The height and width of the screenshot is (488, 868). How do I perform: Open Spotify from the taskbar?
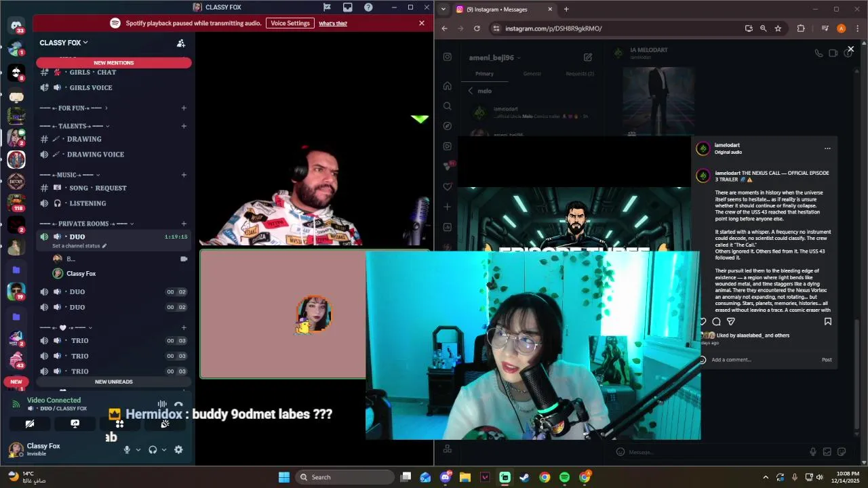point(564,477)
